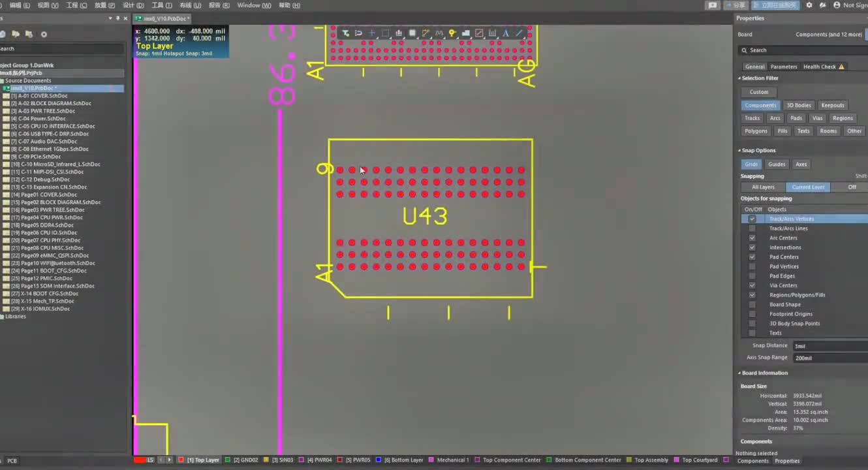868x470 pixels.
Task: Collapse the Snap Options section
Action: (740, 151)
